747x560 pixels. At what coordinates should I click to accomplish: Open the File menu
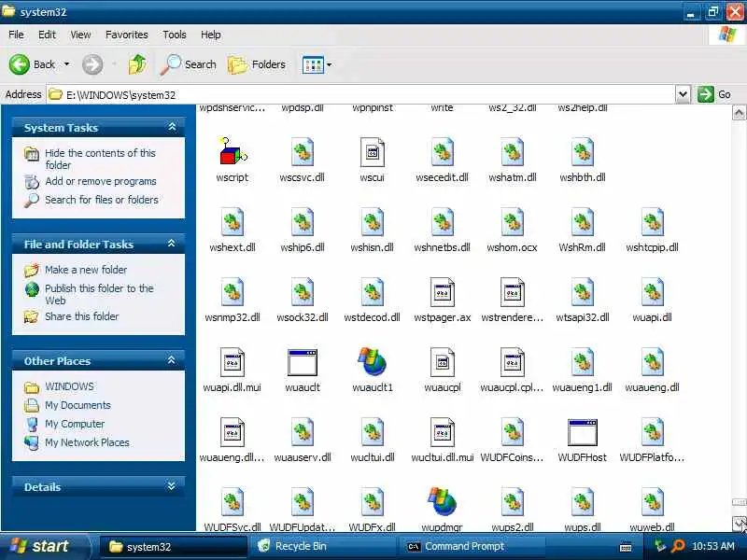click(16, 35)
